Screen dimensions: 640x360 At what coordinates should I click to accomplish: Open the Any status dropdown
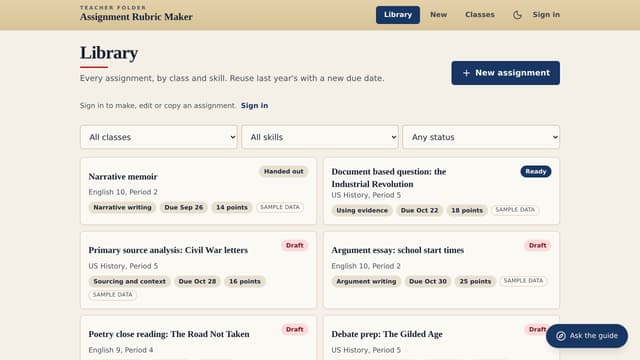click(x=481, y=137)
